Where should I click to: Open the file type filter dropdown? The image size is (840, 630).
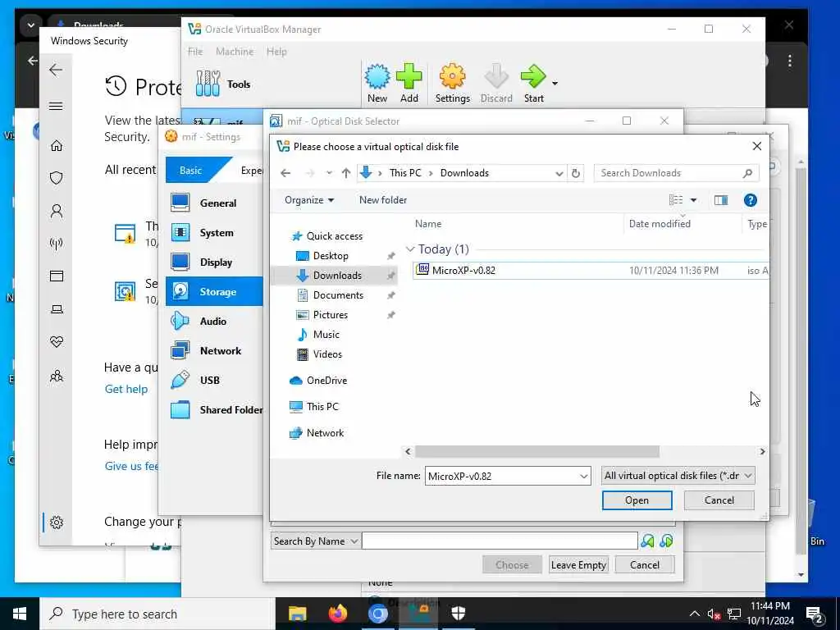tap(678, 476)
